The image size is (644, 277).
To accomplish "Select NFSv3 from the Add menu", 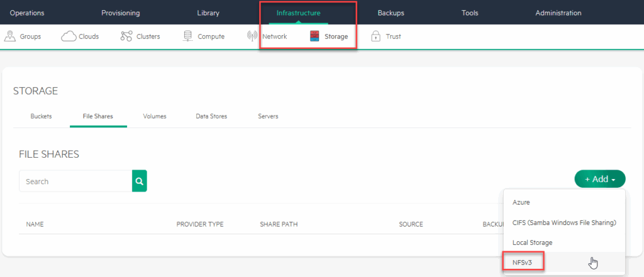I will [x=523, y=262].
